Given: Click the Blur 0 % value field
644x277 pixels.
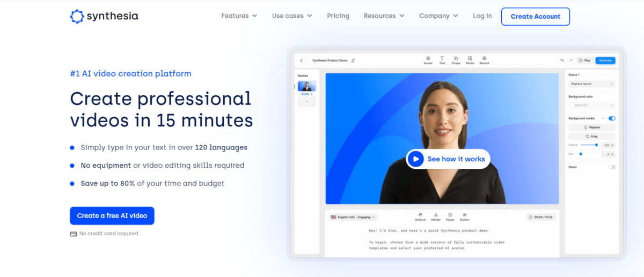Looking at the screenshot, I should 609,154.
